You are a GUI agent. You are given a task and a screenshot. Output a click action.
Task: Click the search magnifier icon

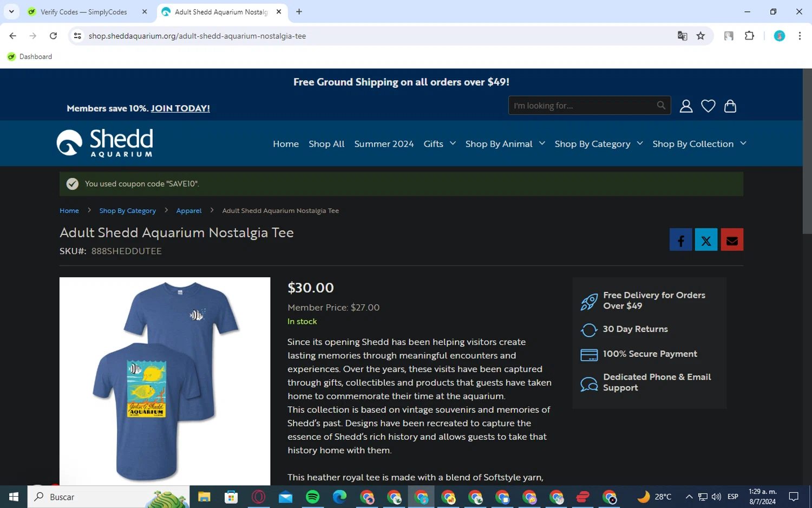pos(661,106)
